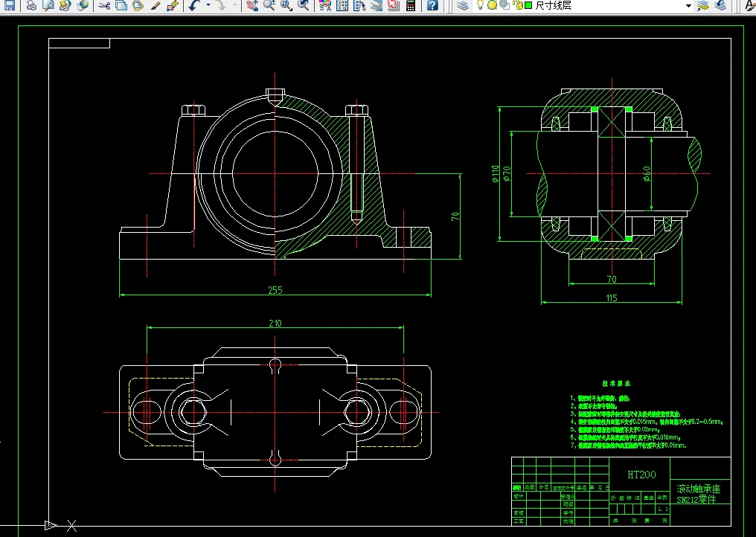Click the Zoom Realtime magnifier icon

269,5
